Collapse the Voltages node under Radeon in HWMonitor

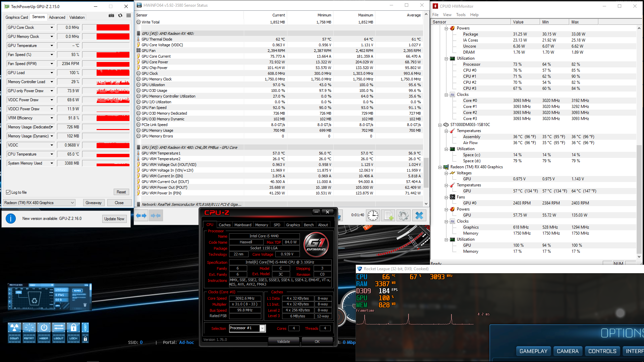446,173
